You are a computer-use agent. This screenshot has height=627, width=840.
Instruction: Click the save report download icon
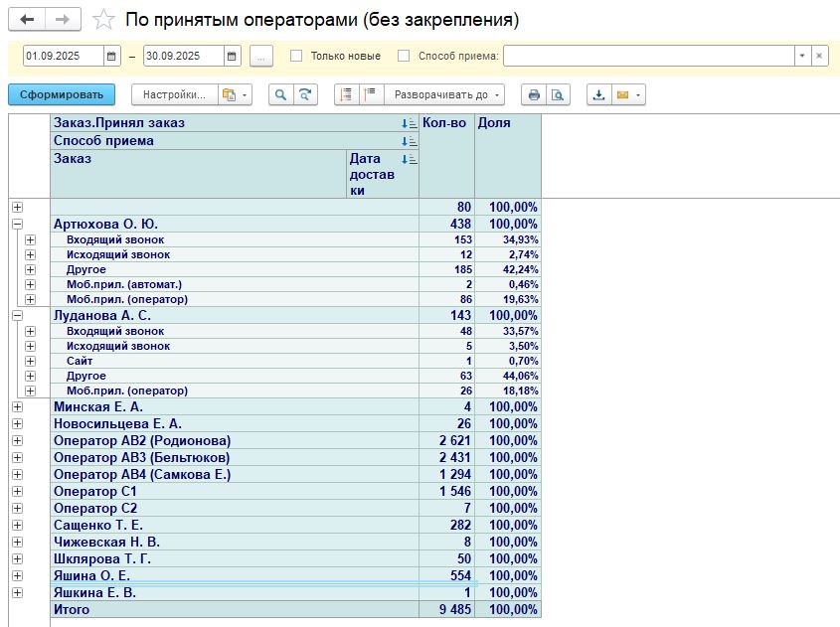pyautogui.click(x=599, y=95)
